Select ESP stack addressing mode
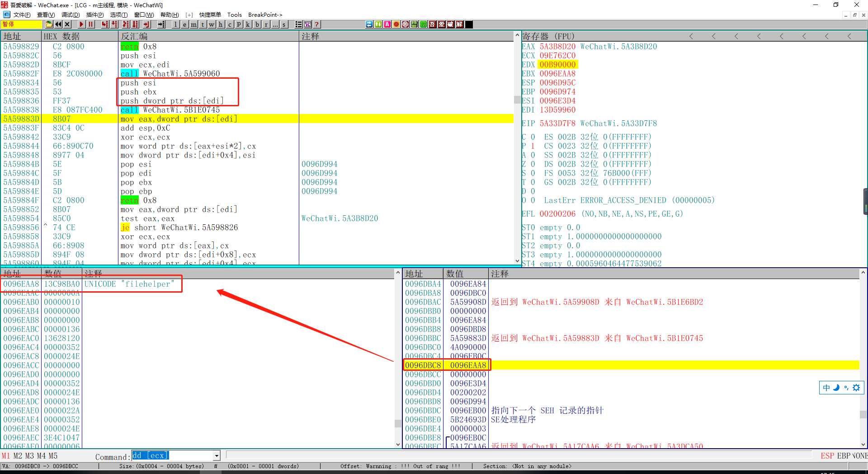This screenshot has height=474, width=868. click(827, 455)
